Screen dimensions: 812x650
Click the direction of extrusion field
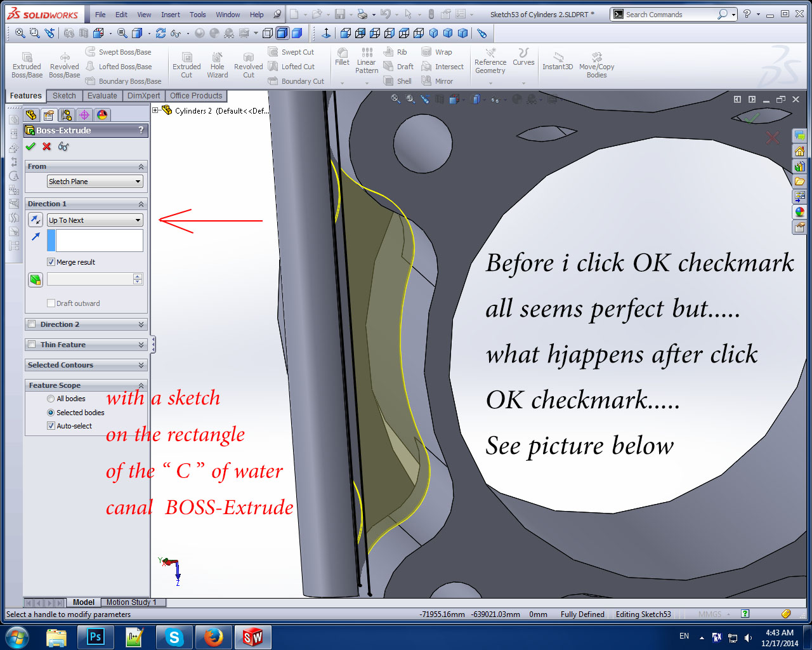pos(100,241)
